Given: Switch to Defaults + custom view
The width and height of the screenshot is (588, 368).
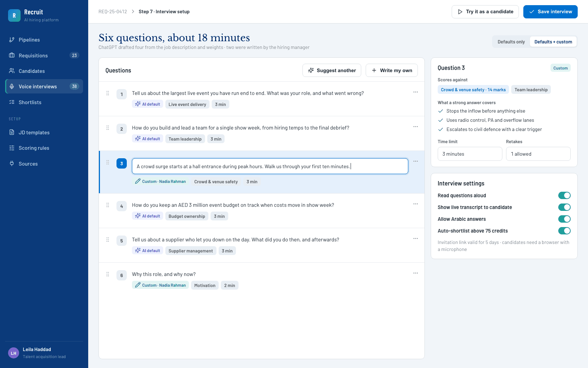Looking at the screenshot, I should [553, 42].
